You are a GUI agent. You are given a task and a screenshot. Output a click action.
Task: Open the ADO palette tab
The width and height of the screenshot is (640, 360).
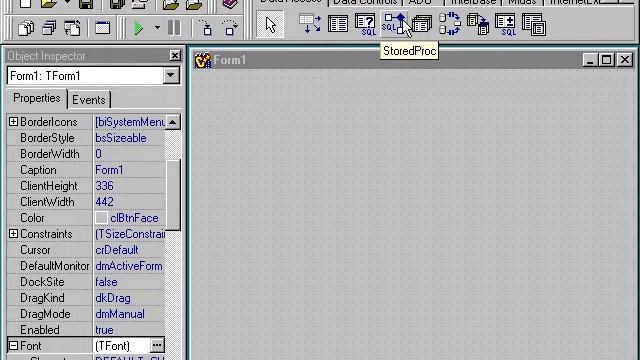pos(420,2)
